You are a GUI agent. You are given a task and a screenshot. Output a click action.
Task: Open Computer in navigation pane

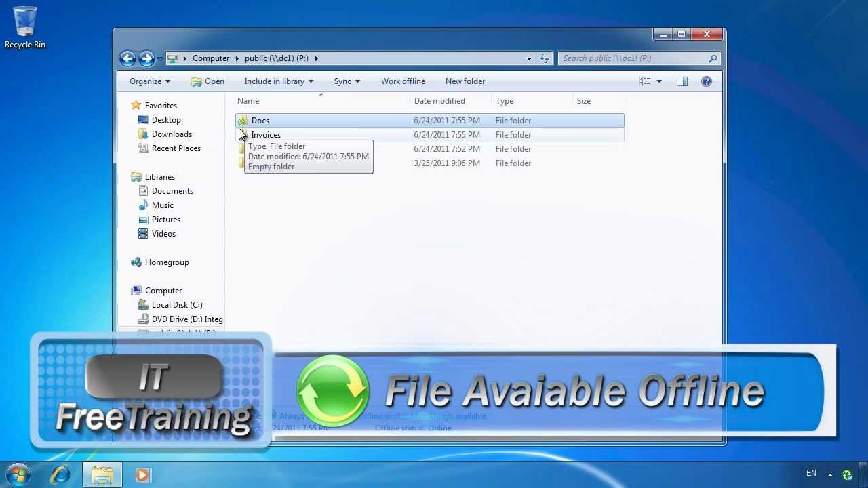pos(163,291)
